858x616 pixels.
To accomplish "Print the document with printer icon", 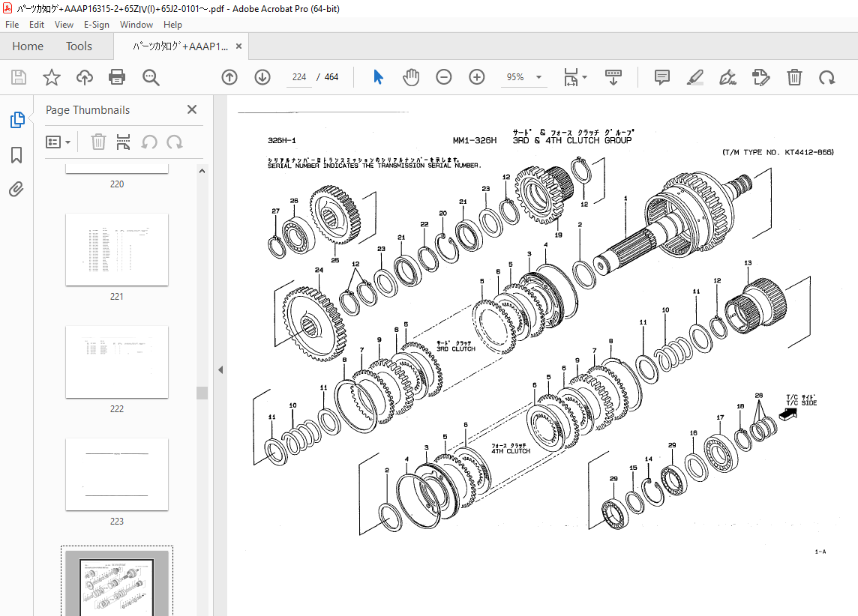I will tap(117, 77).
